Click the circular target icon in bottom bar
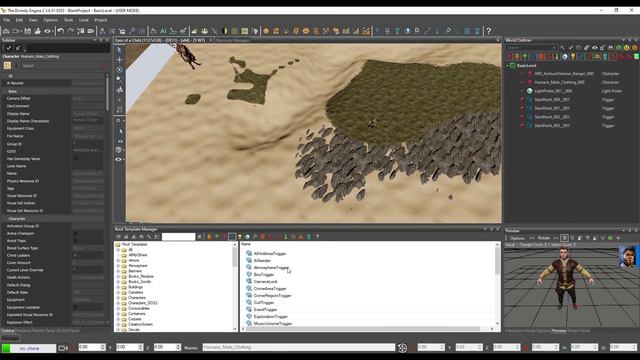Image resolution: width=640 pixels, height=360 pixels. point(402,347)
